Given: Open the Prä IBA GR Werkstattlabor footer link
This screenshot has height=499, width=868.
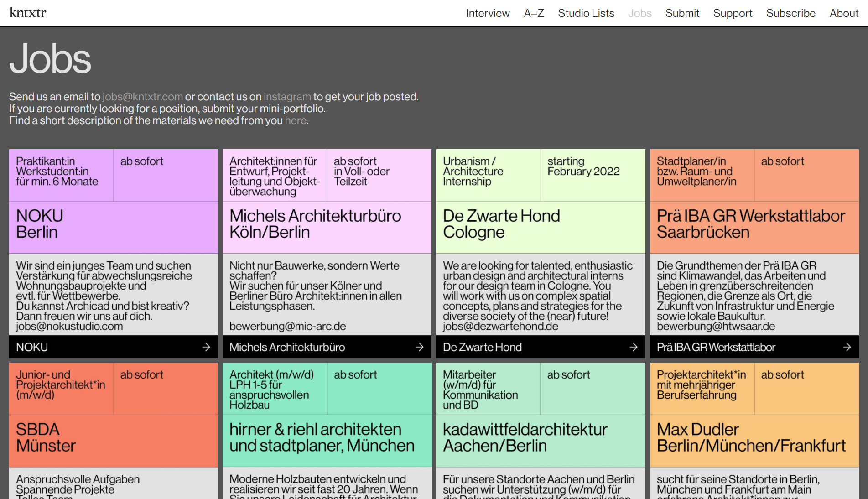Looking at the screenshot, I should click(x=754, y=347).
